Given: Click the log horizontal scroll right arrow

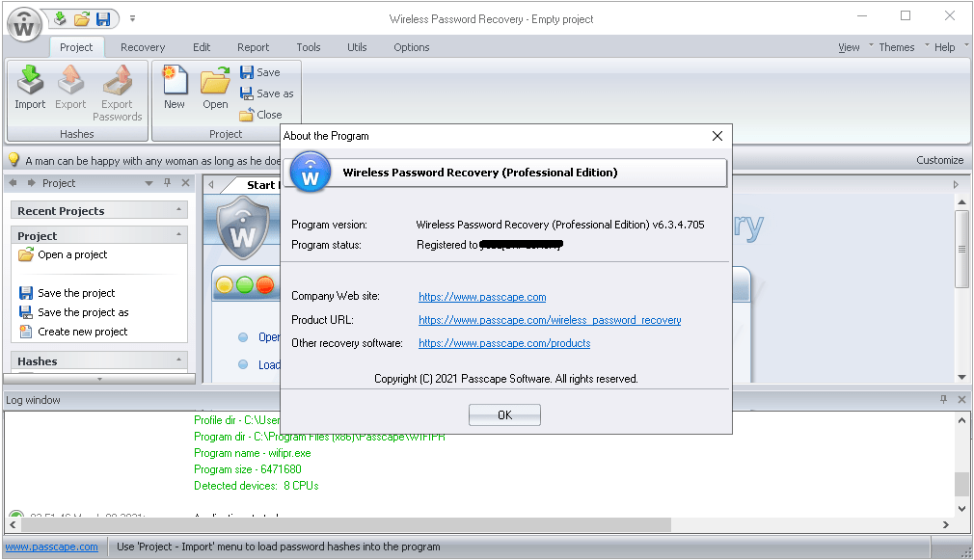Looking at the screenshot, I should click(946, 524).
